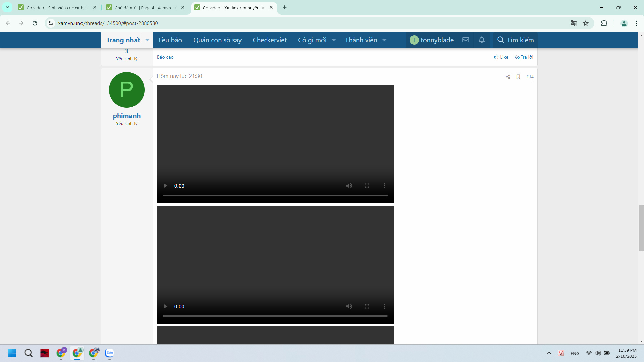Reload the page
The width and height of the screenshot is (644, 362).
tap(35, 23)
